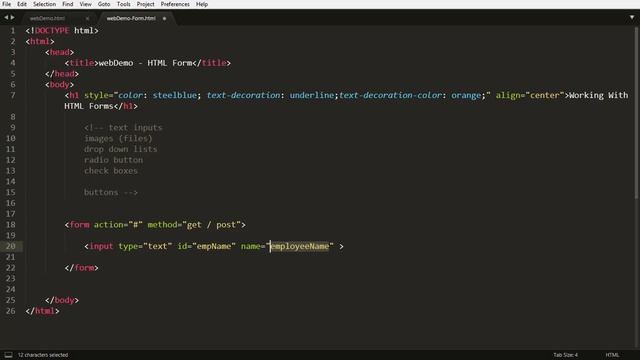Click the closing </html> tag
This screenshot has height=360, width=640.
tap(42, 311)
